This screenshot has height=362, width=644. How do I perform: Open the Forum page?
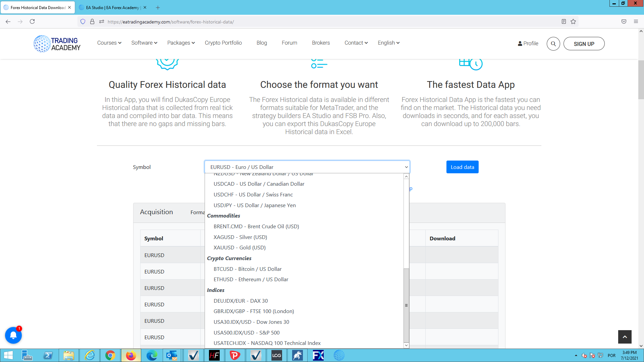[x=289, y=43]
